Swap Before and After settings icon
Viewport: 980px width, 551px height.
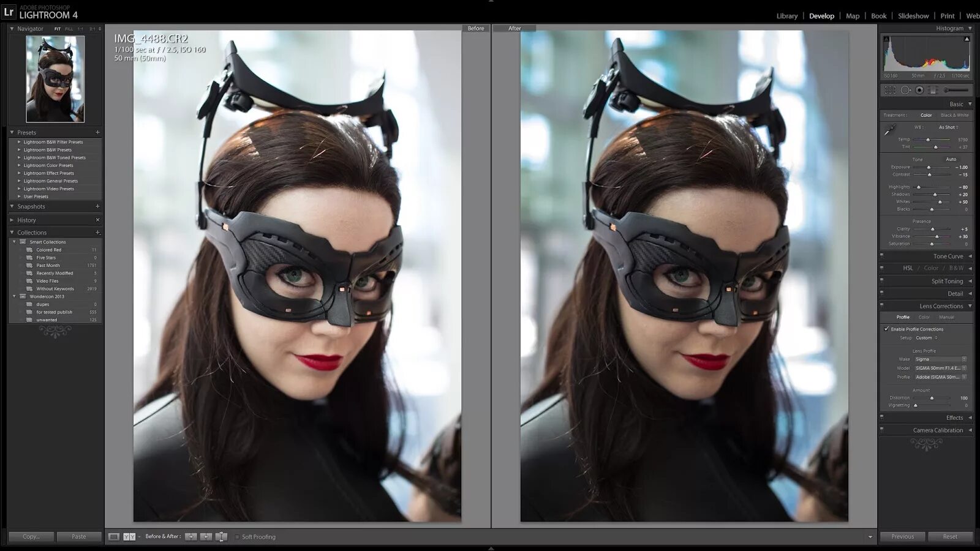click(221, 537)
